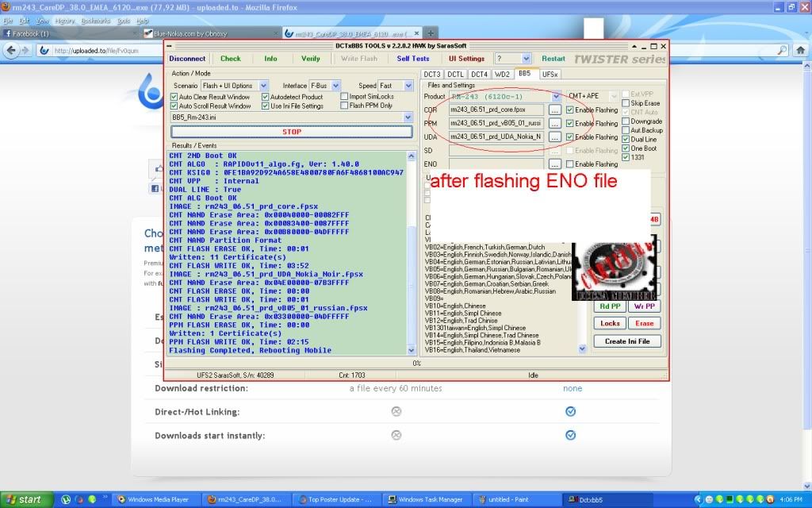This screenshot has width=812, height=508.
Task: Click the Check button
Action: (231, 59)
